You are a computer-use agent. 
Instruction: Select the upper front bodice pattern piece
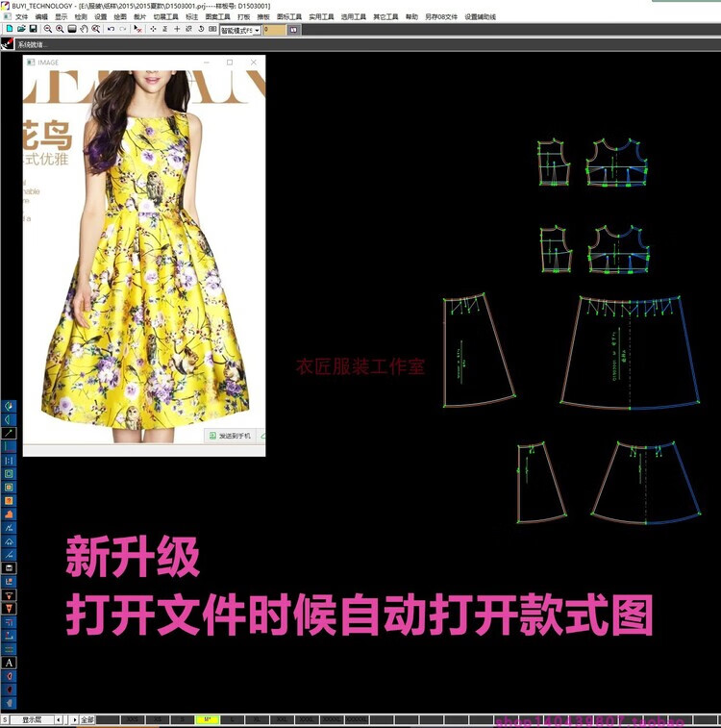point(616,162)
